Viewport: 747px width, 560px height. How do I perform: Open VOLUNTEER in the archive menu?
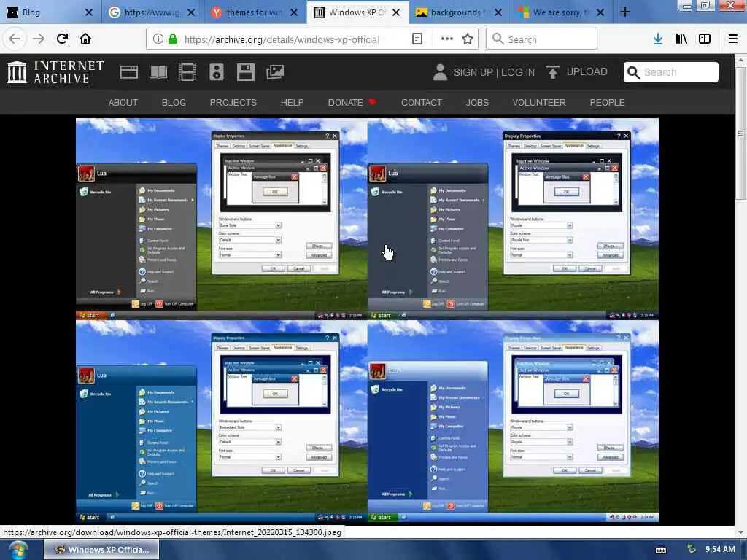[x=539, y=102]
